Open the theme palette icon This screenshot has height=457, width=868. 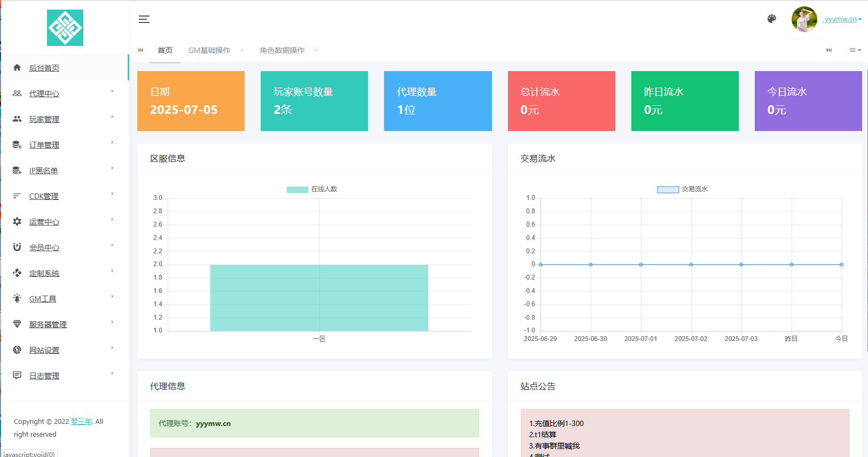[x=771, y=19]
